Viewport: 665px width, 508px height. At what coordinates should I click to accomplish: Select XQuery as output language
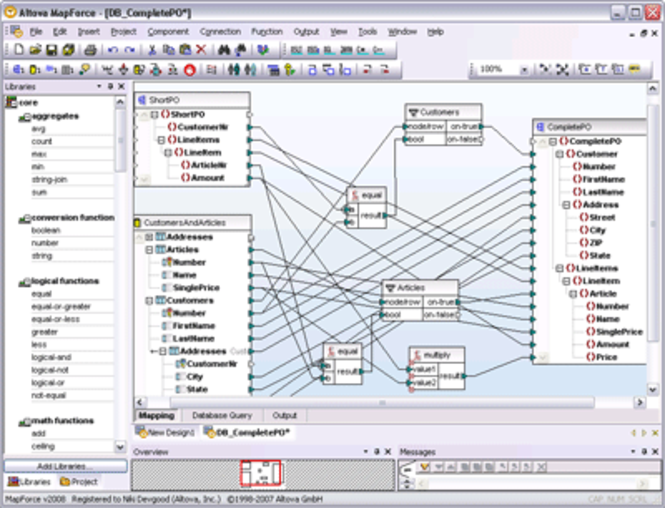point(330,50)
